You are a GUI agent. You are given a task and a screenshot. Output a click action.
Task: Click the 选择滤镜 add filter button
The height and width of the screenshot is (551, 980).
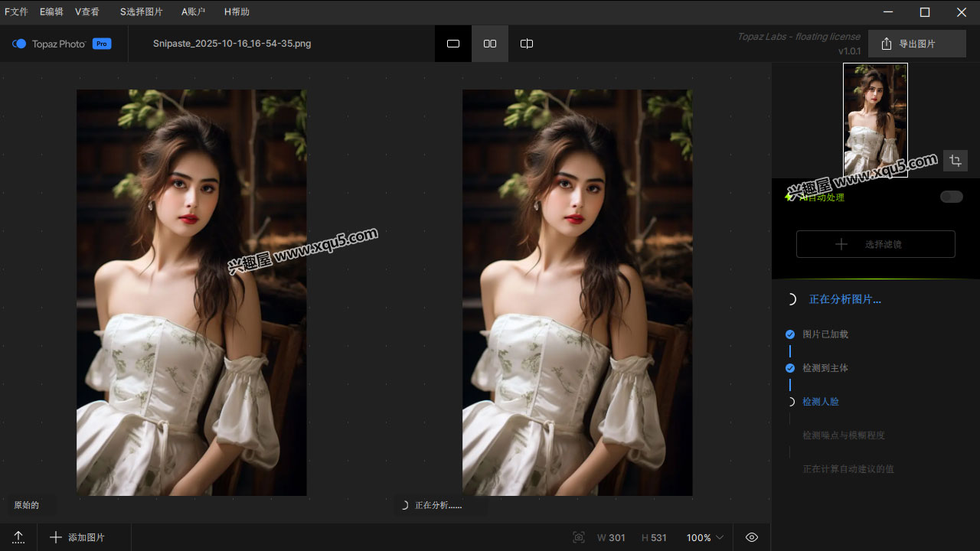pos(875,244)
